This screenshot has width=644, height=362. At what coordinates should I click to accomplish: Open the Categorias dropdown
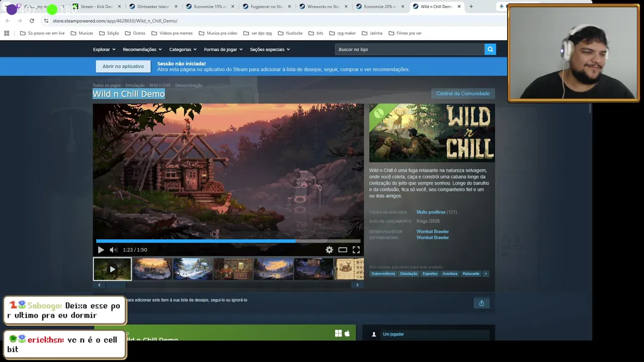click(183, 49)
